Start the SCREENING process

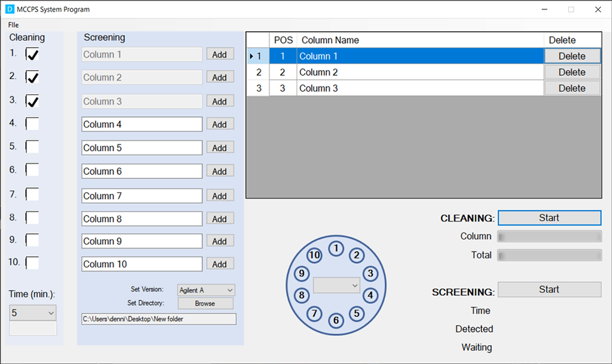548,289
